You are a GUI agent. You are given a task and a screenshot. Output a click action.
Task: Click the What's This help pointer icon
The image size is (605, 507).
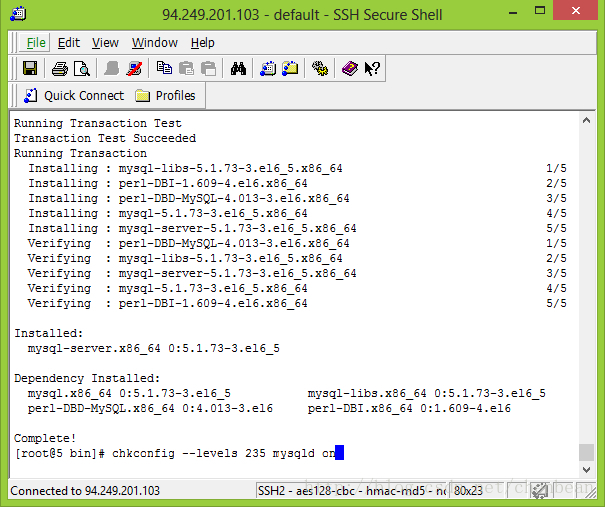pos(372,69)
